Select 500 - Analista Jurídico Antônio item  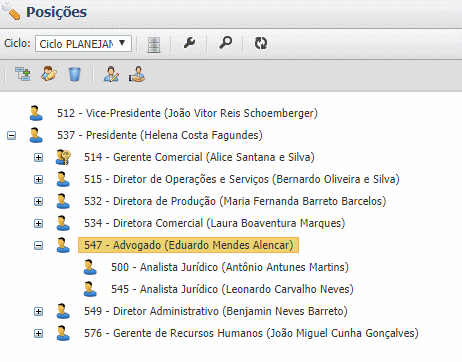230,267
